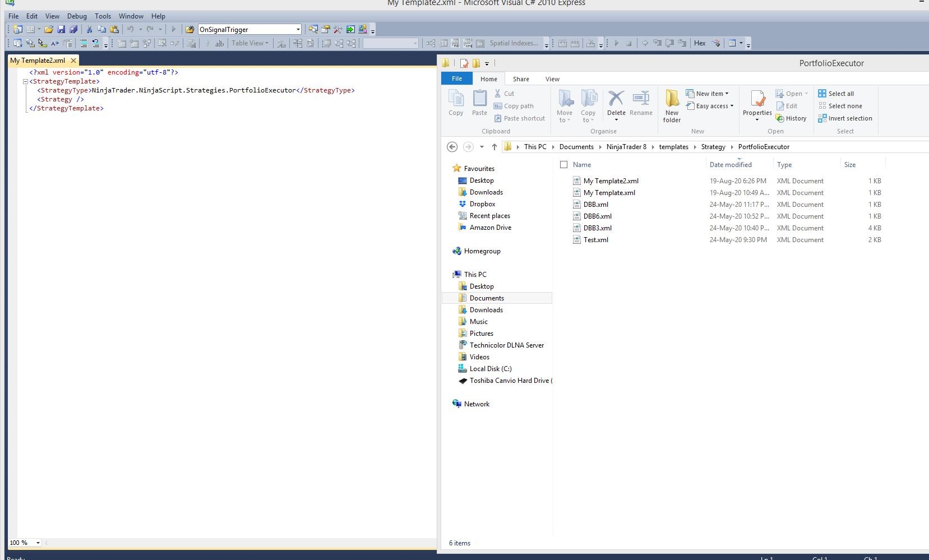Click the templates breadcrumb segment
The height and width of the screenshot is (560, 929).
coord(673,147)
